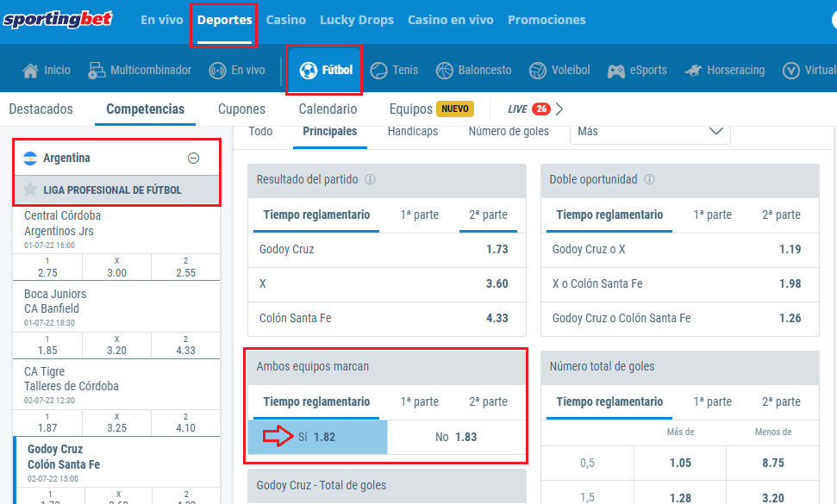This screenshot has width=837, height=504.
Task: Bet on Argentinos Jrs win at 2.55
Action: (x=186, y=267)
